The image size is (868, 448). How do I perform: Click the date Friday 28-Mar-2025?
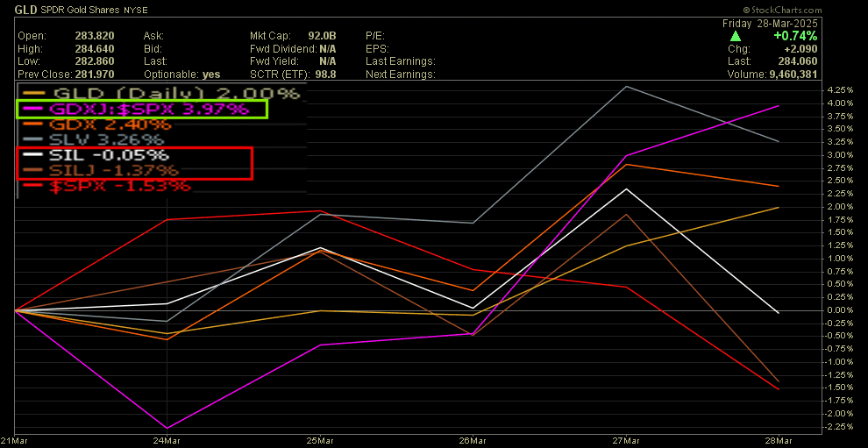pos(770,24)
